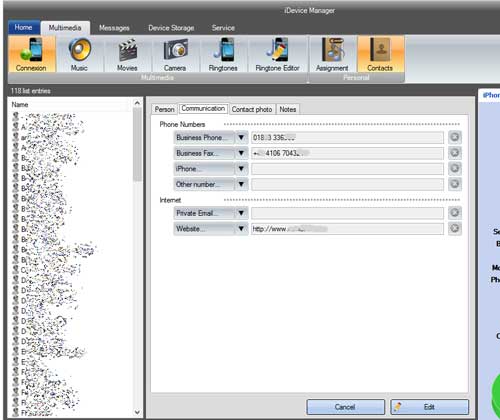This screenshot has width=500, height=420.
Task: Switch to the Messages ribbon tab
Action: 114,28
